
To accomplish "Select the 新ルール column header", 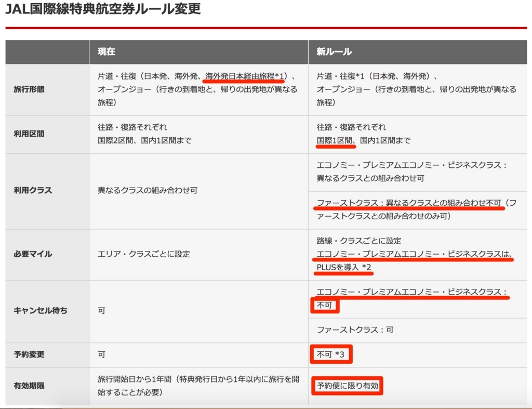I will (334, 51).
